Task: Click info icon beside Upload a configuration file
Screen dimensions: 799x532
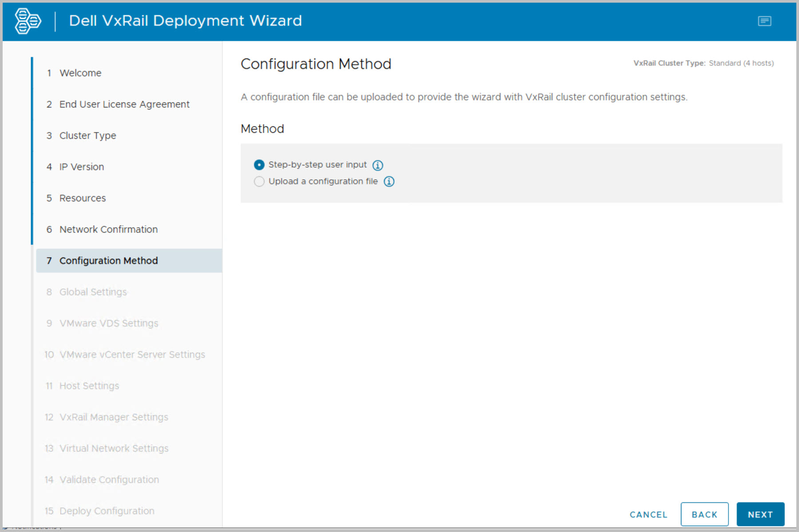Action: [x=389, y=181]
